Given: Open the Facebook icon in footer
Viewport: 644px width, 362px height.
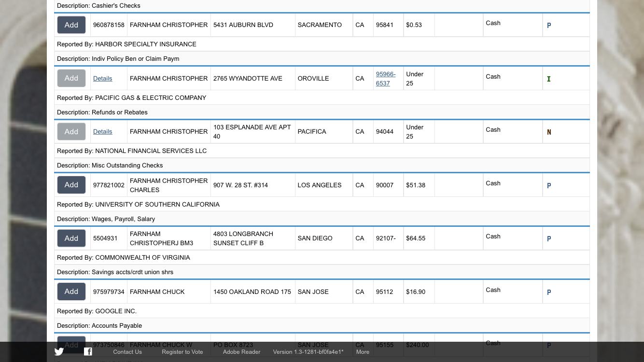Looking at the screenshot, I should 88,351.
